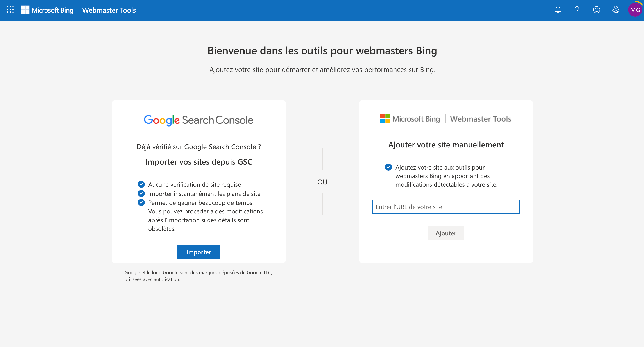Click the checkmark beside 'Permet de gagner beaucoup de temps'
The width and height of the screenshot is (644, 347).
pos(141,202)
